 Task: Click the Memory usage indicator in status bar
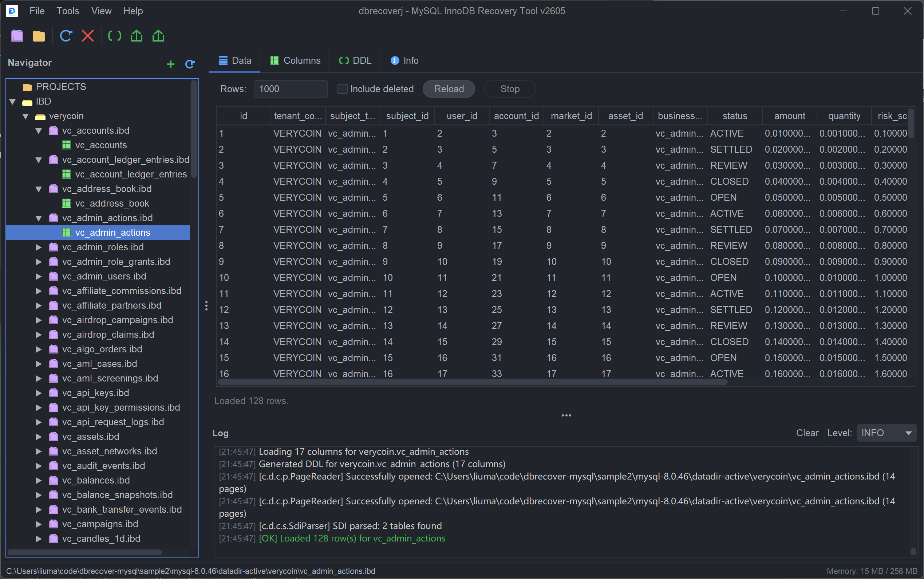tap(872, 571)
